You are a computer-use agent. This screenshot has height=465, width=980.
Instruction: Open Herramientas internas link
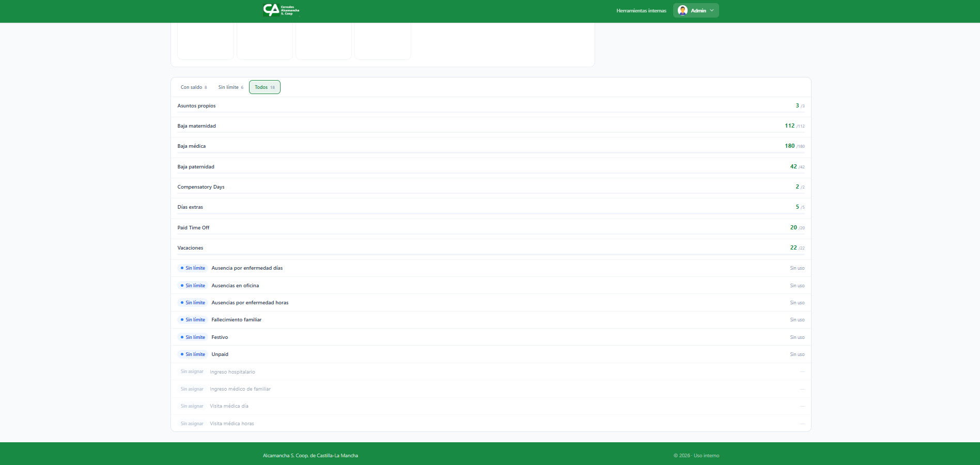[641, 10]
